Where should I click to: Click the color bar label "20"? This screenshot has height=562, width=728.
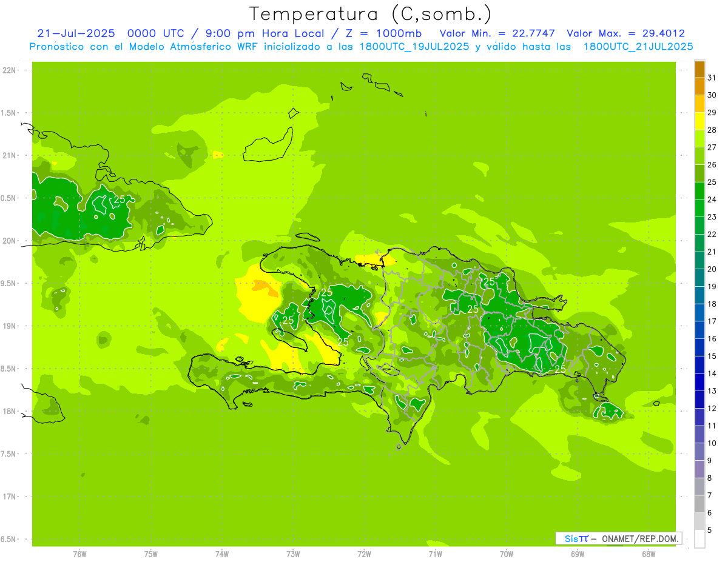712,269
